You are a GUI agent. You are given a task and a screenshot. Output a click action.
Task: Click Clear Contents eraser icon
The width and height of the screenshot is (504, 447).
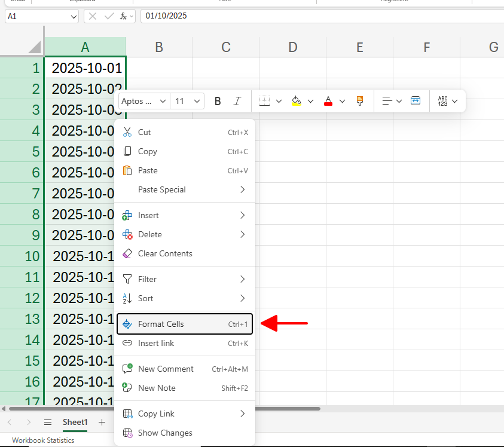coord(127,253)
